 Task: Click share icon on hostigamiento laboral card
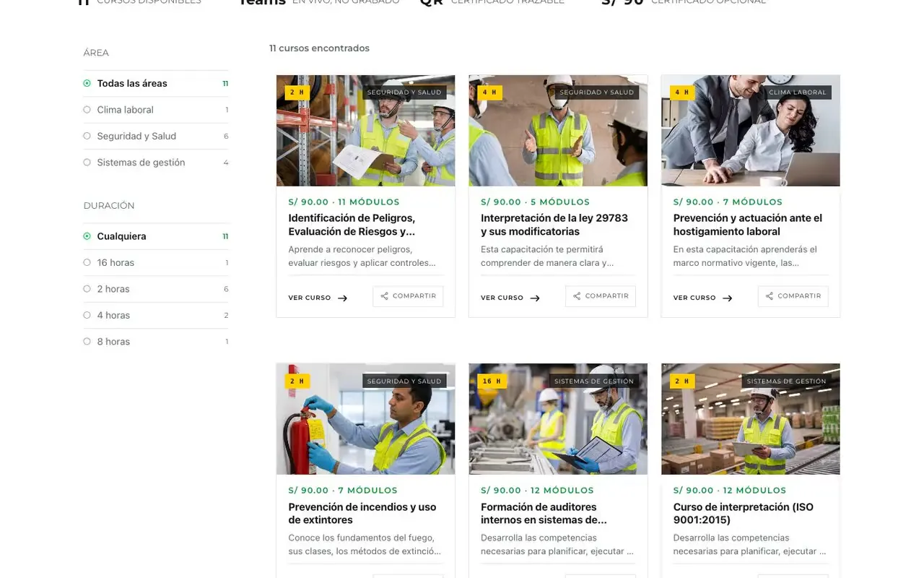coord(770,296)
